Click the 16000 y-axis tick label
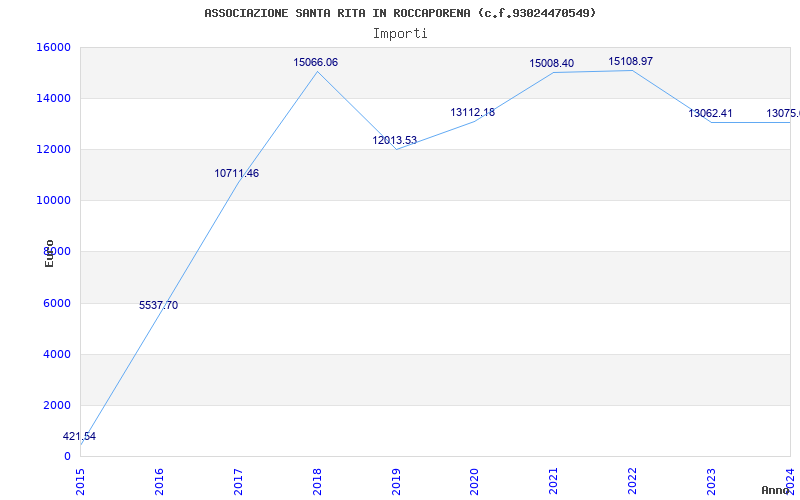Viewport: 800px width, 500px height. 53,47
